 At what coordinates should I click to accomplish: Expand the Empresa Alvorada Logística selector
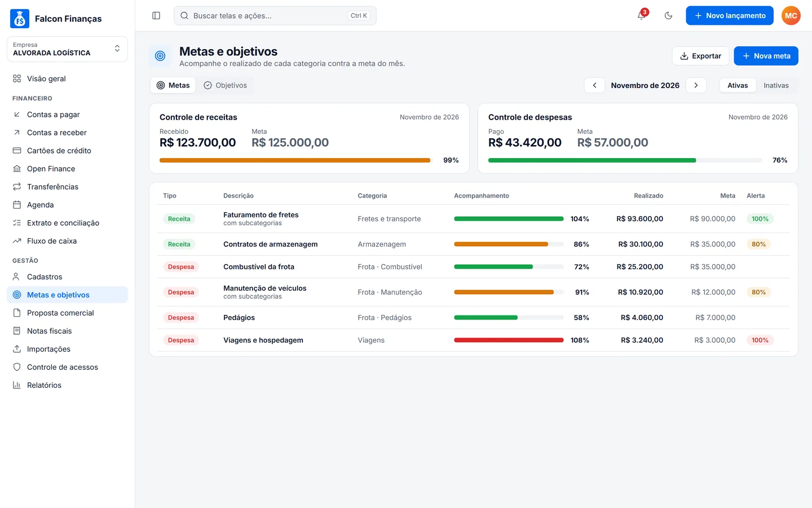pyautogui.click(x=67, y=49)
